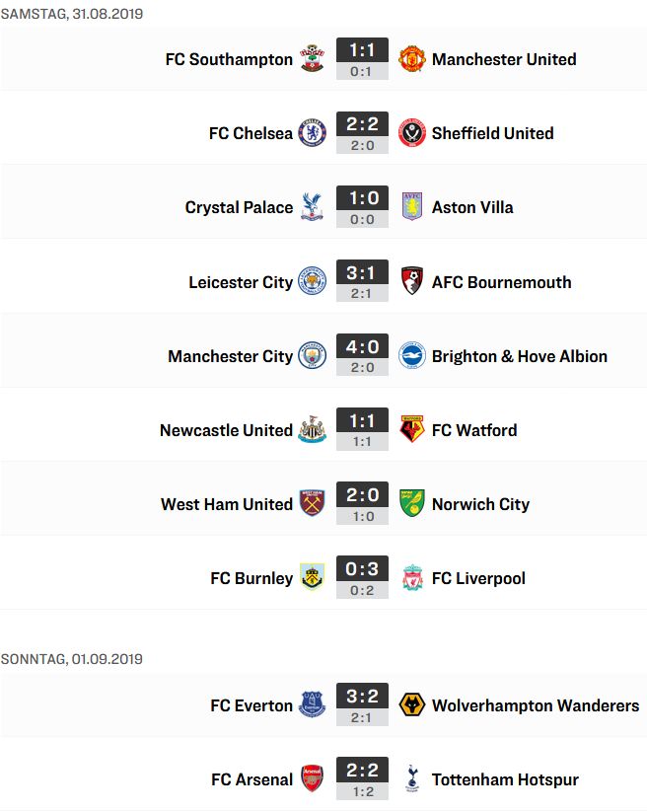Open the FC Arsenal team name link
The image size is (647, 812).
point(252,779)
